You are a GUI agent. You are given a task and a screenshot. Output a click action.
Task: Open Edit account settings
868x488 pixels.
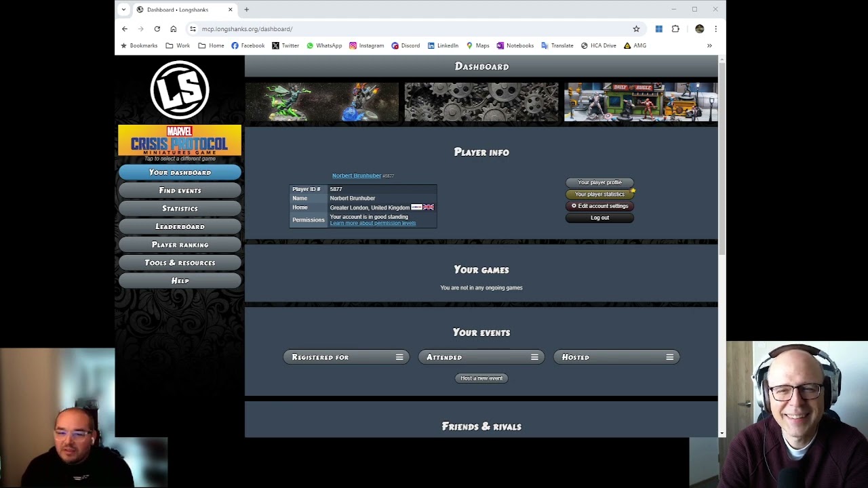599,206
